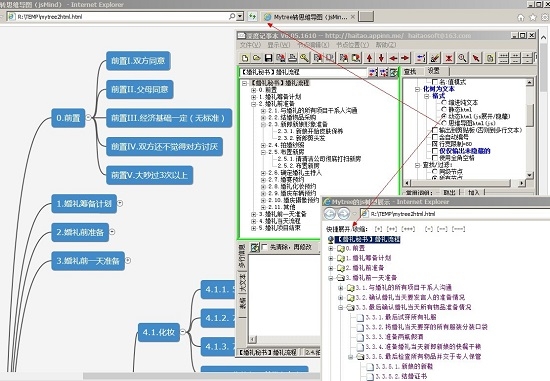
Task: Collapse the 化树为文本 settings group
Action: (417, 89)
